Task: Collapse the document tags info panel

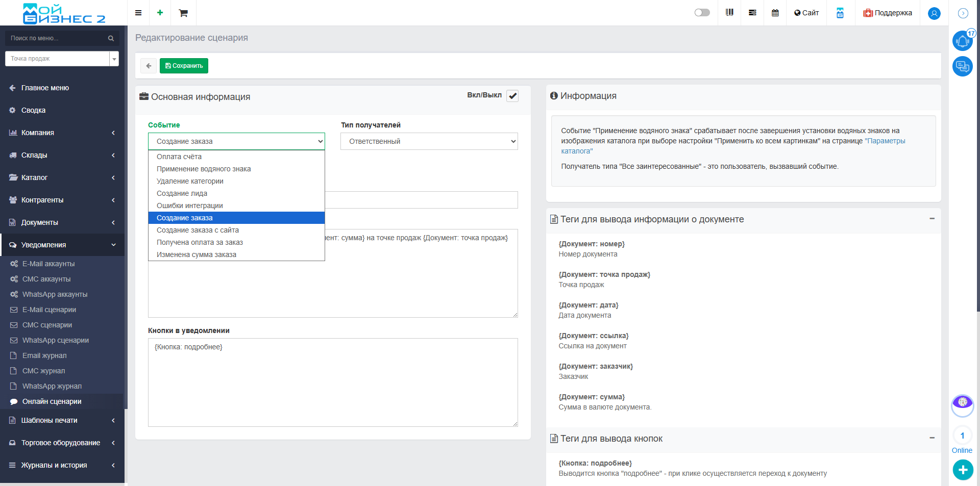Action: 932,219
